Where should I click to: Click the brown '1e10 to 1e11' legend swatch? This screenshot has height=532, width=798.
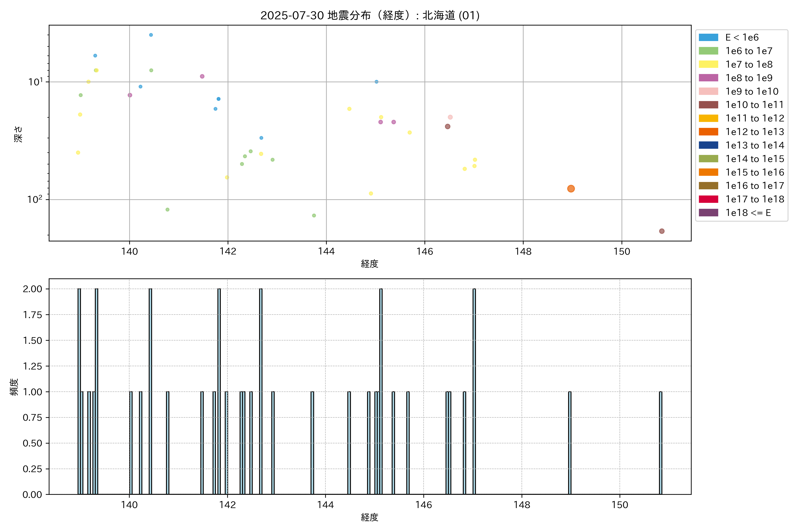tap(708, 105)
